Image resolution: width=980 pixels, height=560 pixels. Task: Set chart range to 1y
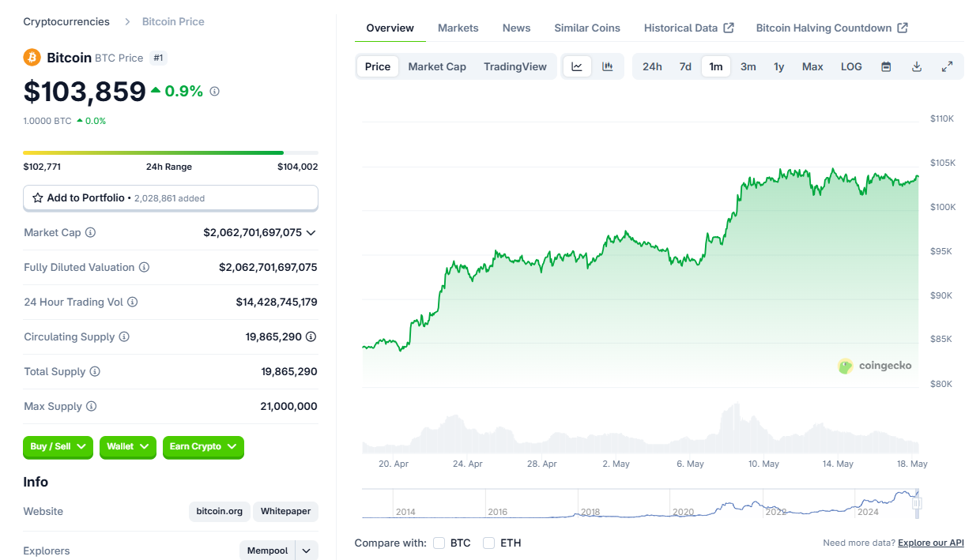(779, 67)
